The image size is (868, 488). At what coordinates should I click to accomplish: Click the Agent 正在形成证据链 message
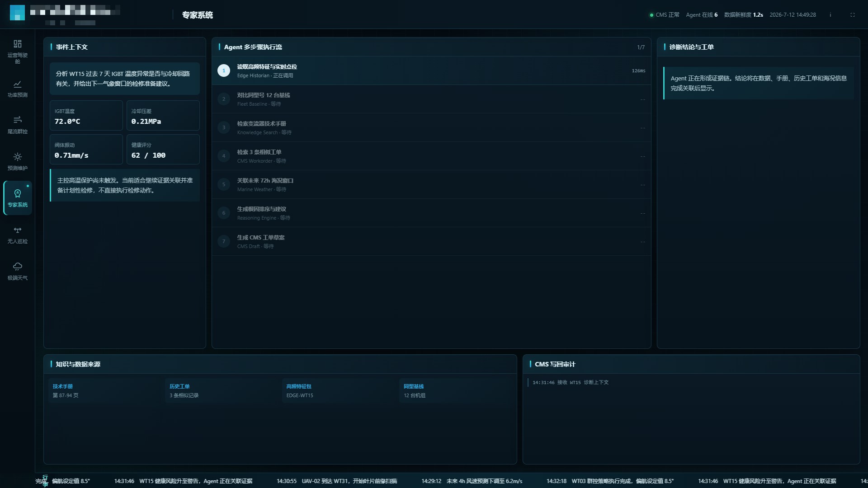pyautogui.click(x=759, y=83)
